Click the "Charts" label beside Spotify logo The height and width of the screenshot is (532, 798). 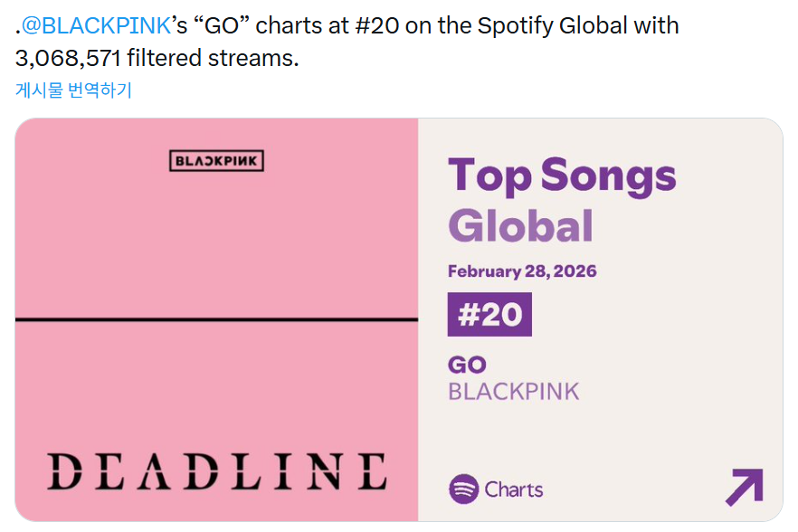[514, 489]
